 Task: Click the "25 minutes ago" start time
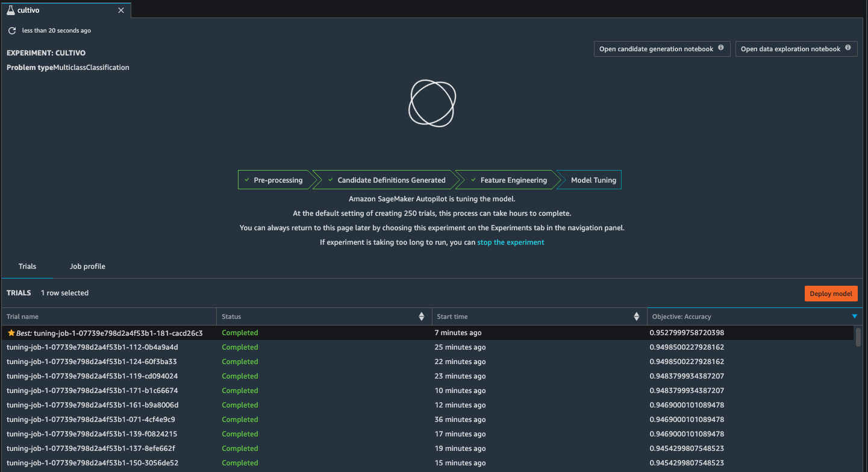(x=460, y=347)
